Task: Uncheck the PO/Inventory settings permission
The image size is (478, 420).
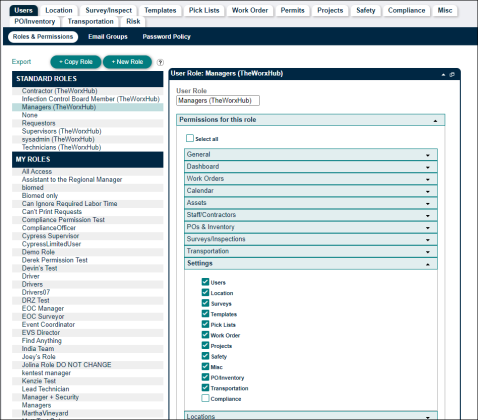Action: [205, 377]
